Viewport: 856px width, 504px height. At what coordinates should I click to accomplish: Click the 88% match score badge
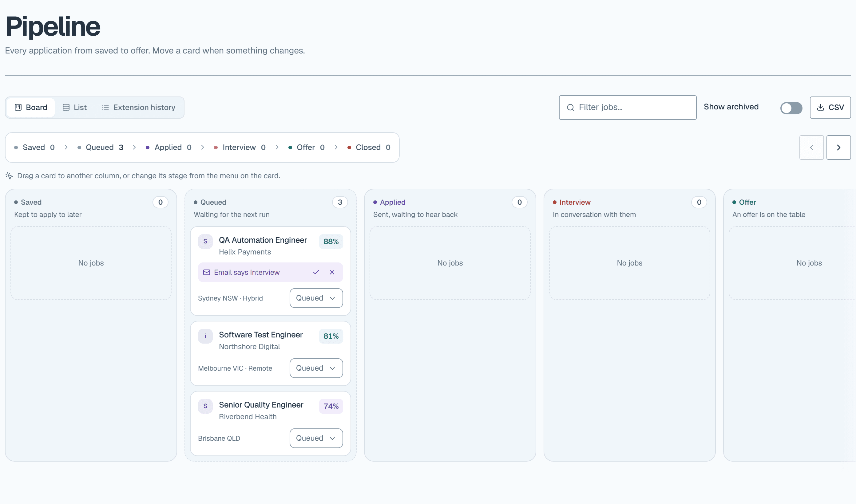tap(331, 242)
